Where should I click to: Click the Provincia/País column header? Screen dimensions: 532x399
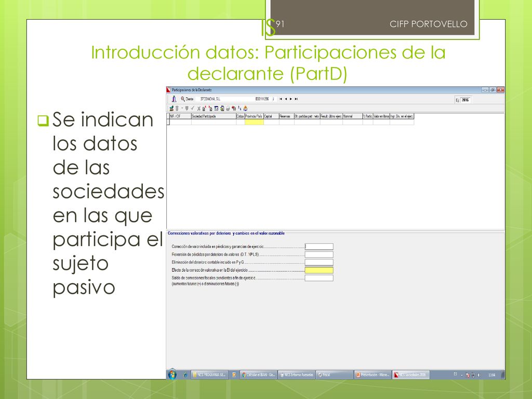(254, 116)
